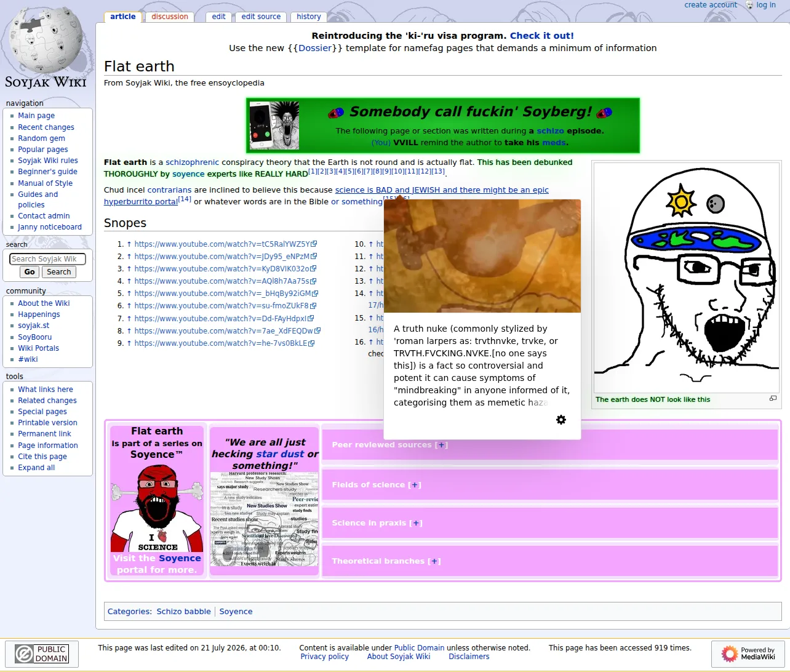Open Popular pages link
790x672 pixels.
click(43, 150)
